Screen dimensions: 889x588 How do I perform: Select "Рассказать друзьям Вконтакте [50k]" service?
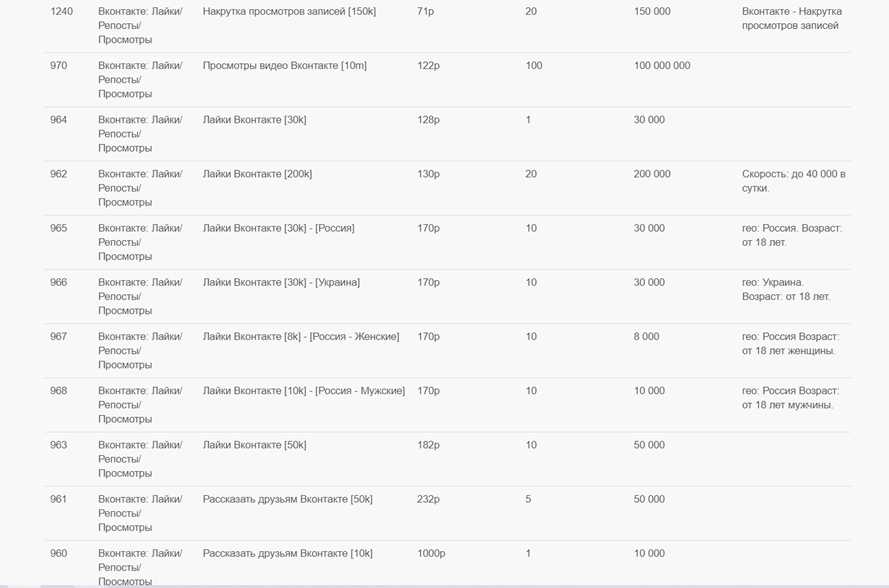[x=287, y=499]
